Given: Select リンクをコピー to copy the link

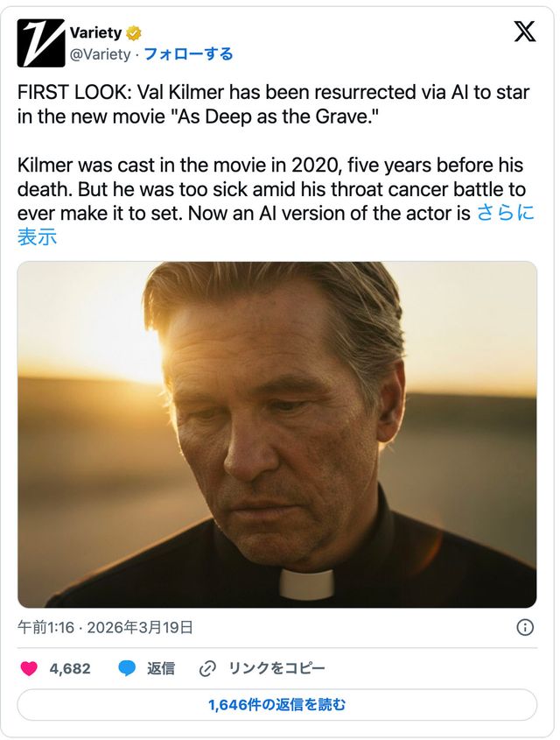Looking at the screenshot, I should pos(276,668).
